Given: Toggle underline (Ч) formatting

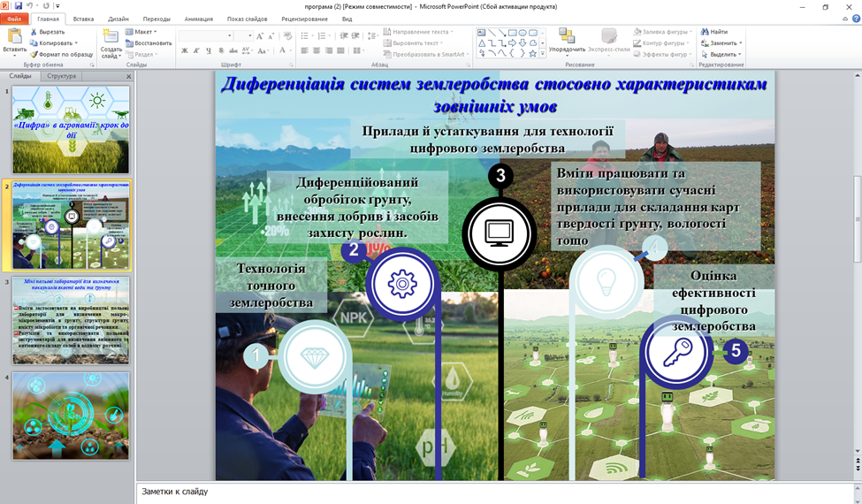Looking at the screenshot, I should pos(209,50).
